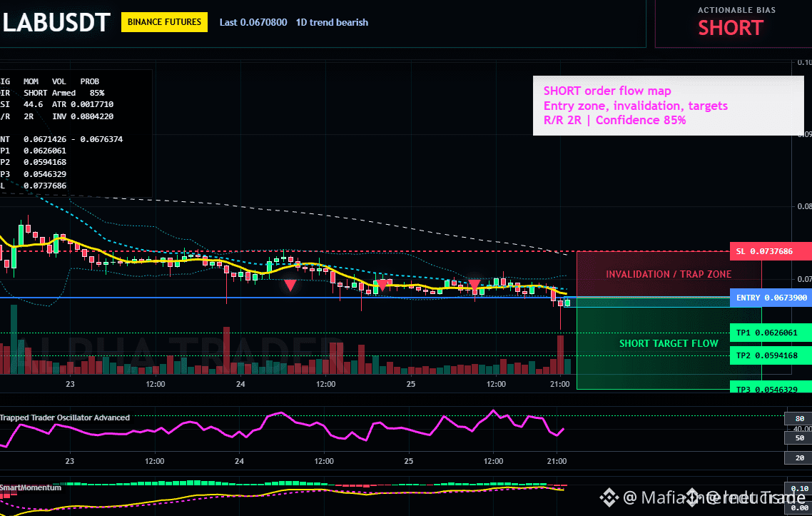
Task: Click the Trapped Trader Oscillator Advanced label
Action: pyautogui.click(x=65, y=418)
